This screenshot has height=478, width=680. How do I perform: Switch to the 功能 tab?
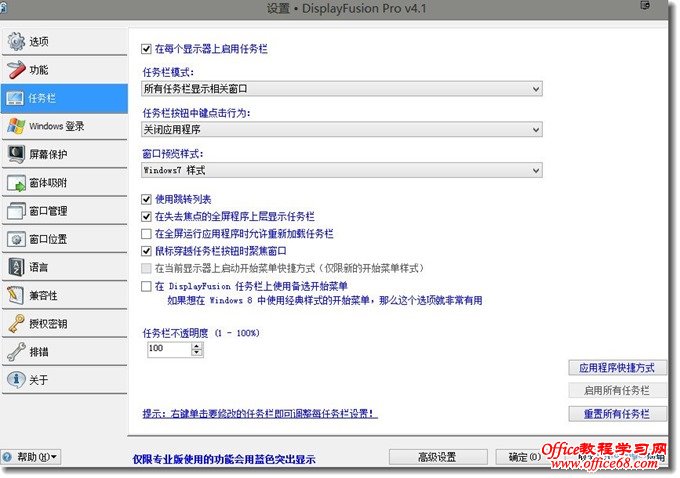pyautogui.click(x=65, y=70)
